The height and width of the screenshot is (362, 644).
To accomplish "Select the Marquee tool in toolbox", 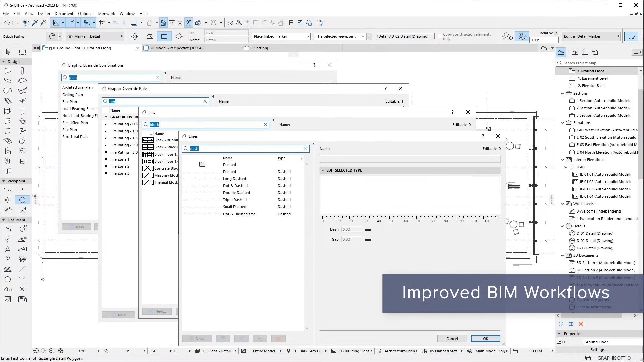I will coord(22,52).
